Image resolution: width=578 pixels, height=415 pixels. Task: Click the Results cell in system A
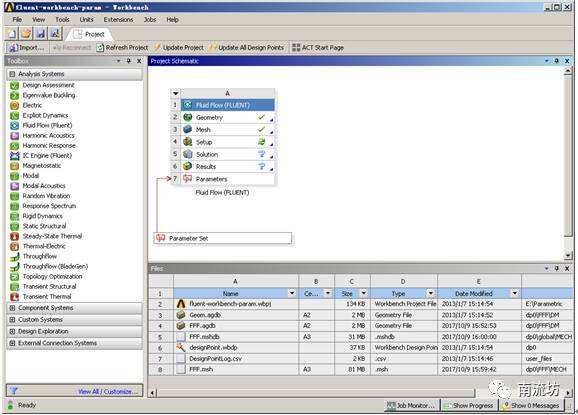pos(228,167)
